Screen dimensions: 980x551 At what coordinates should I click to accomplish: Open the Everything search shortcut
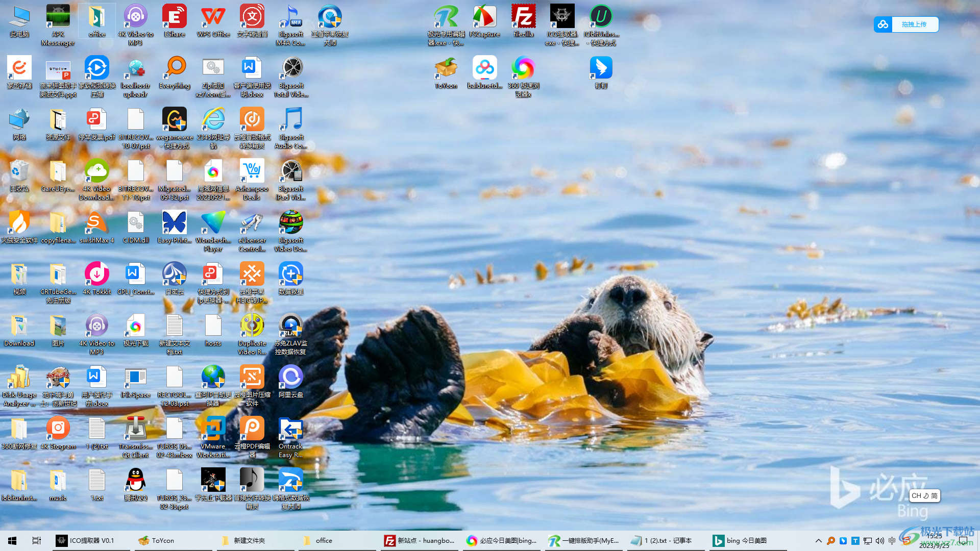coord(174,72)
